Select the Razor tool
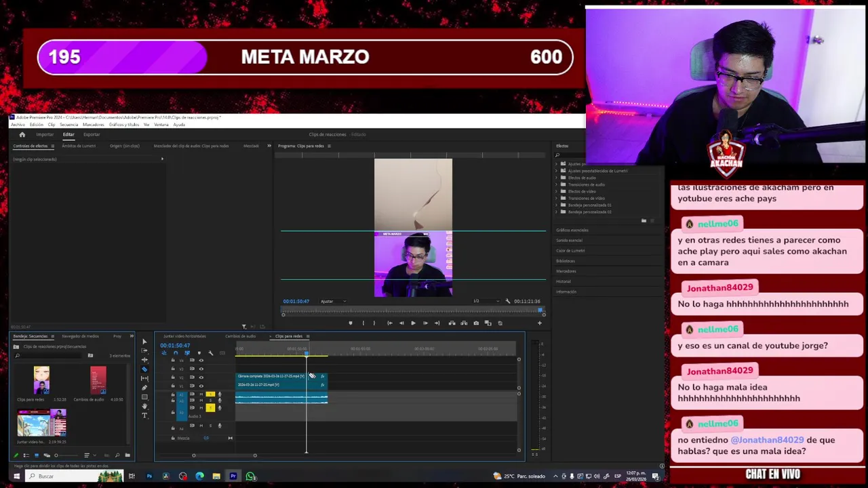Image resolution: width=868 pixels, height=488 pixels. (144, 369)
